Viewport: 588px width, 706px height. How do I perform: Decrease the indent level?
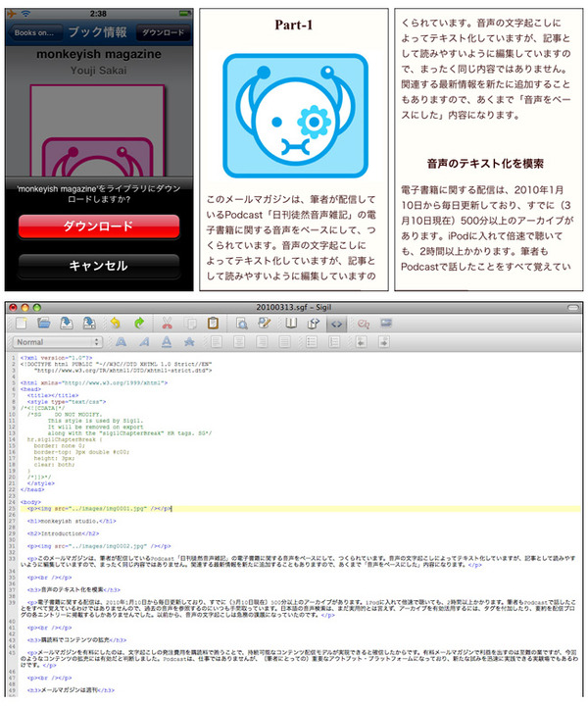point(361,342)
